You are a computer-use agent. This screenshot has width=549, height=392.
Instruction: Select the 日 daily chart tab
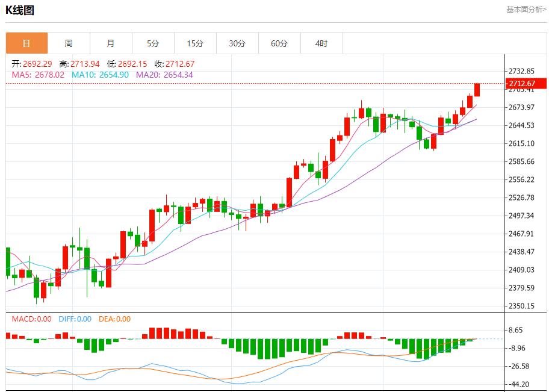[26, 43]
